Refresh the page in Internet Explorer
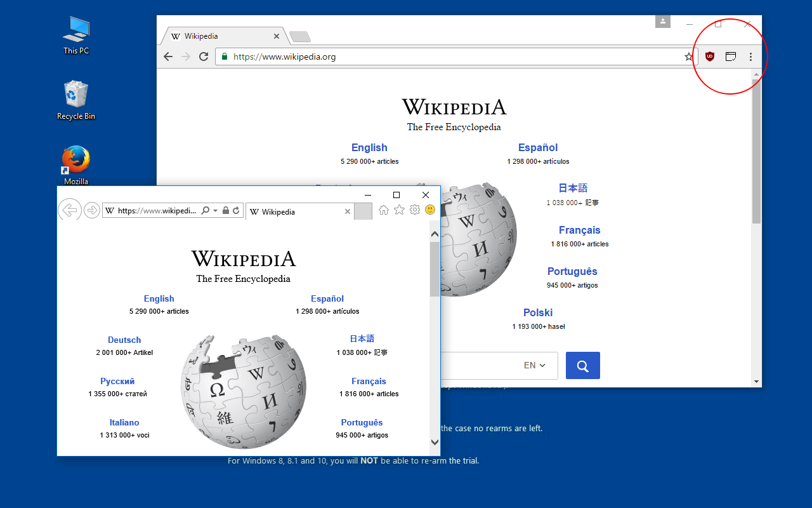The image size is (812, 508). (x=237, y=210)
